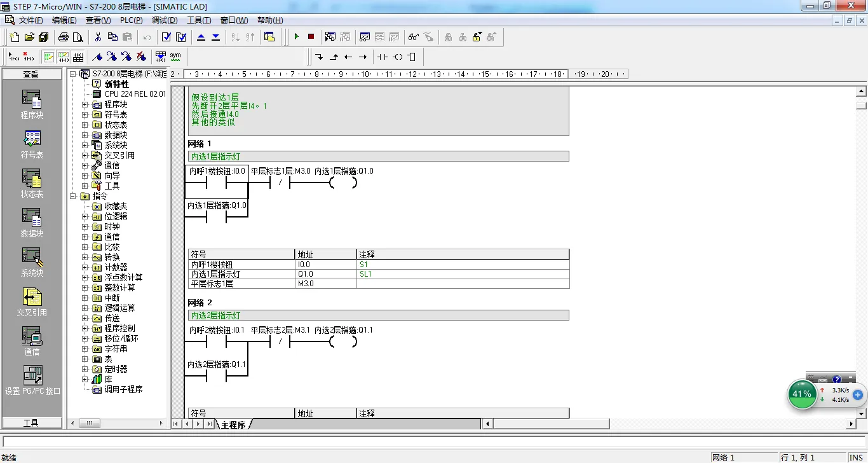Put the PLC in RUN mode
Viewport: 868px width, 463px height.
(x=296, y=37)
